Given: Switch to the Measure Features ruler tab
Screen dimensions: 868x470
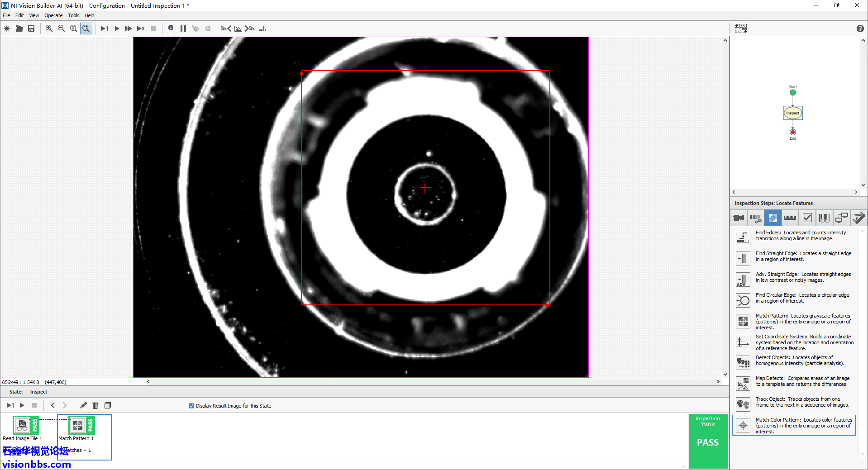Looking at the screenshot, I should click(x=790, y=218).
